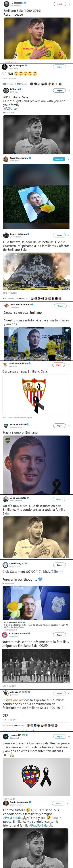The height and width of the screenshot is (868, 73).
Task: Follow FC Barcelona with the Seguir button
Action: tap(60, 4)
